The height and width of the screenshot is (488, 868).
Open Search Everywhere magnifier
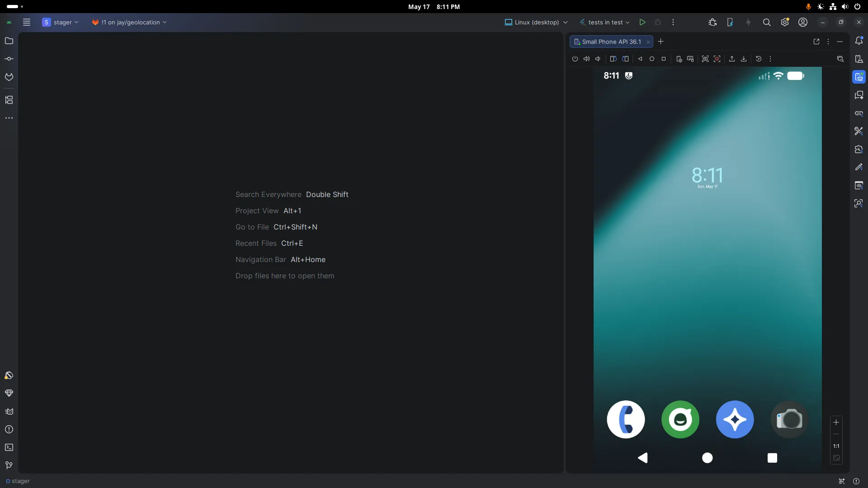click(767, 22)
